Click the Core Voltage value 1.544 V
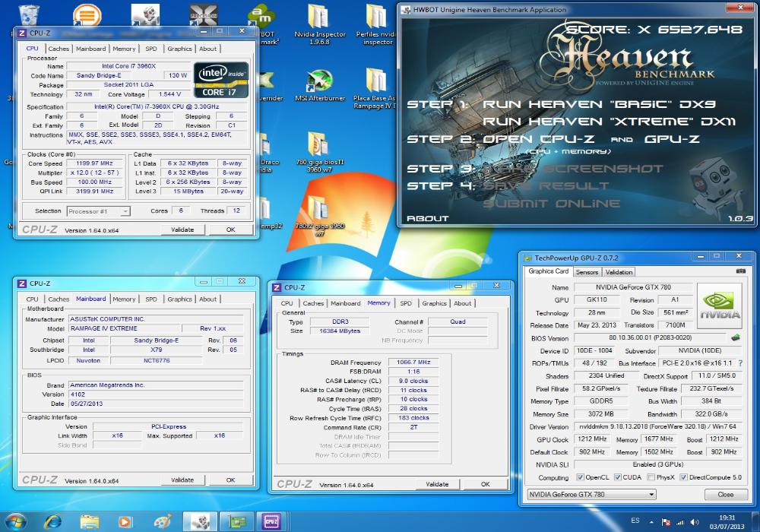 (x=169, y=94)
